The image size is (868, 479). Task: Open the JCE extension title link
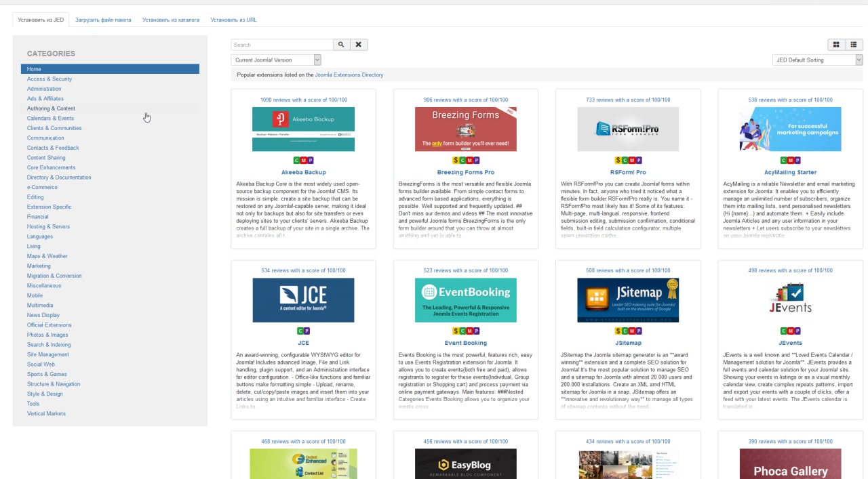[x=303, y=343]
